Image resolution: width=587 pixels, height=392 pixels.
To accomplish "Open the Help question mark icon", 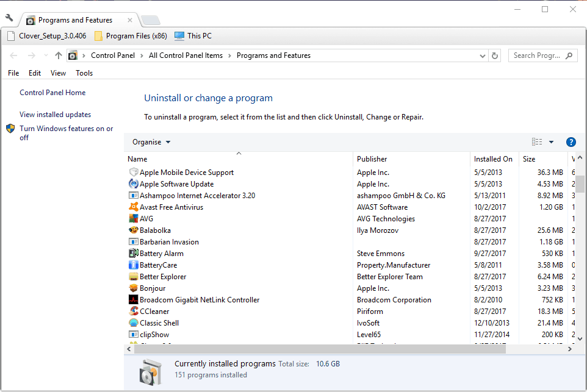I will [x=571, y=142].
